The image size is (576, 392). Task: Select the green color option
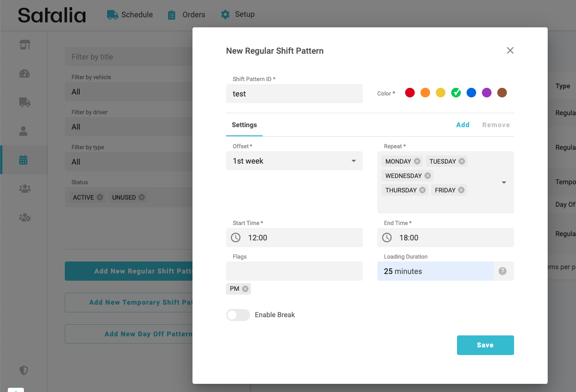456,93
